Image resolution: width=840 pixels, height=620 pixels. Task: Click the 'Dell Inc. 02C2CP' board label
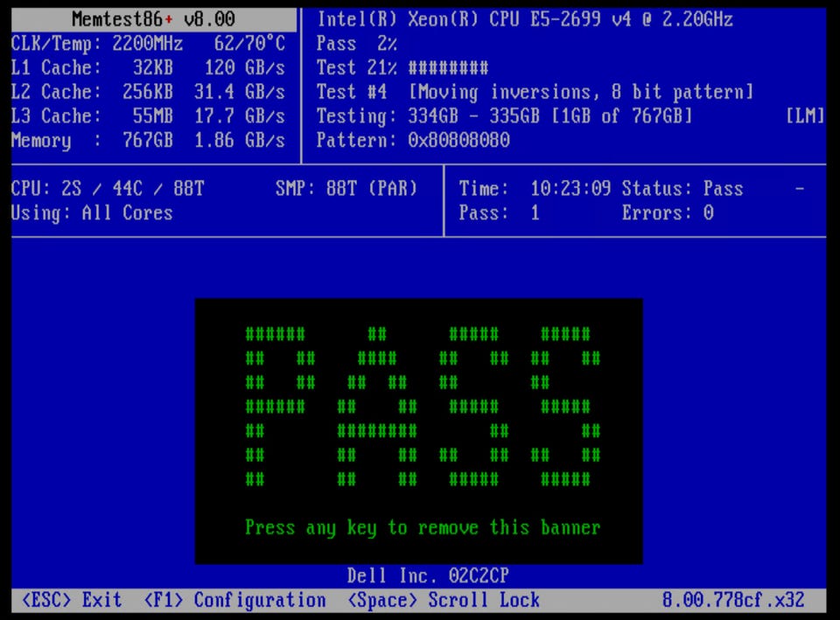click(x=428, y=575)
